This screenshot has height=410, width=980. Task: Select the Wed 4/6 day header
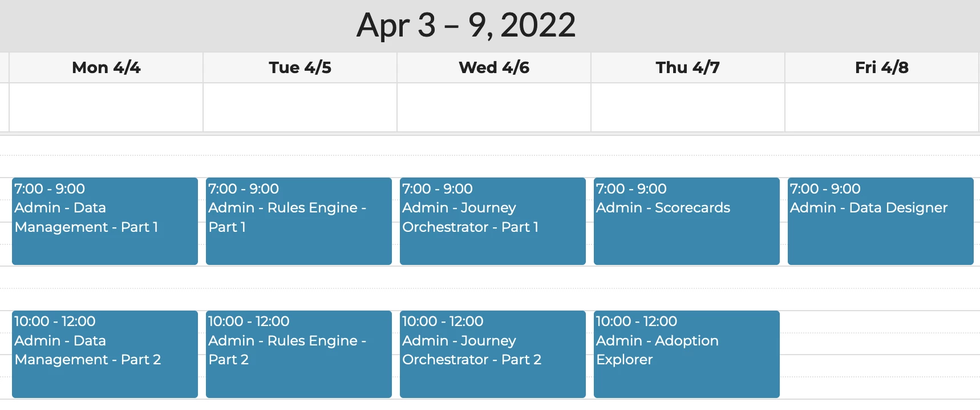(494, 67)
